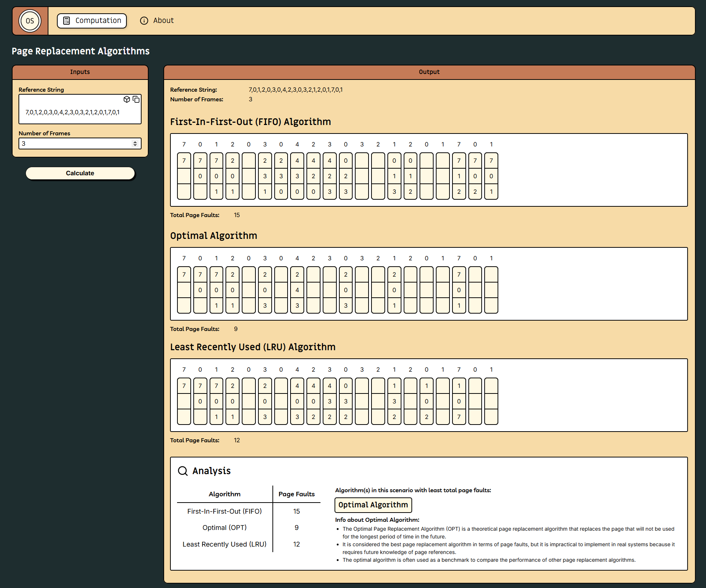706x588 pixels.
Task: Open the About tab
Action: point(157,21)
